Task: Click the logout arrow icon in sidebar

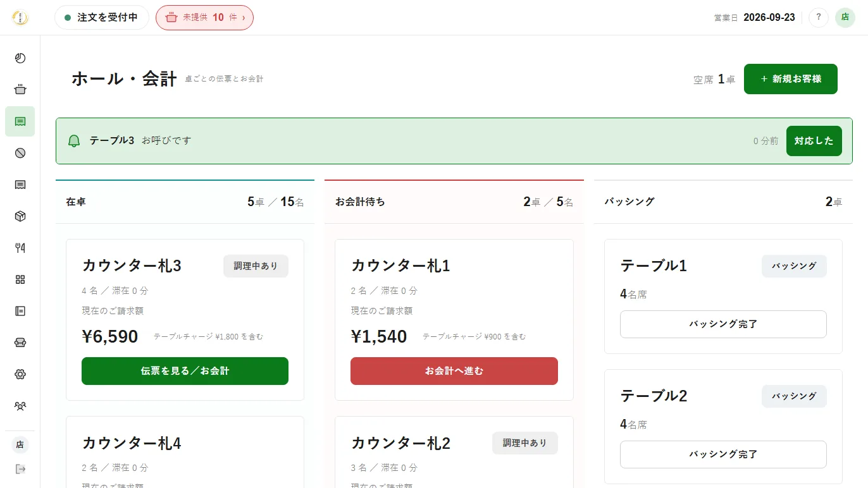Action: [x=20, y=469]
